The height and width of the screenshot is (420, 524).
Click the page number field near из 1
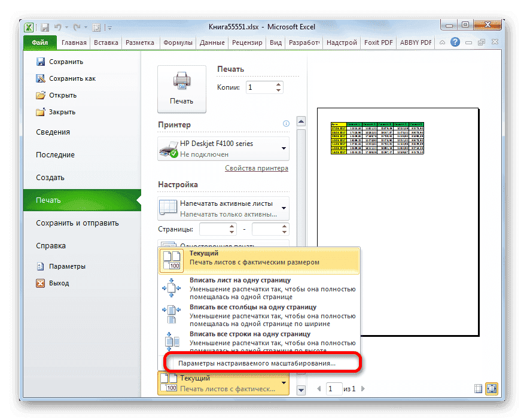click(334, 388)
